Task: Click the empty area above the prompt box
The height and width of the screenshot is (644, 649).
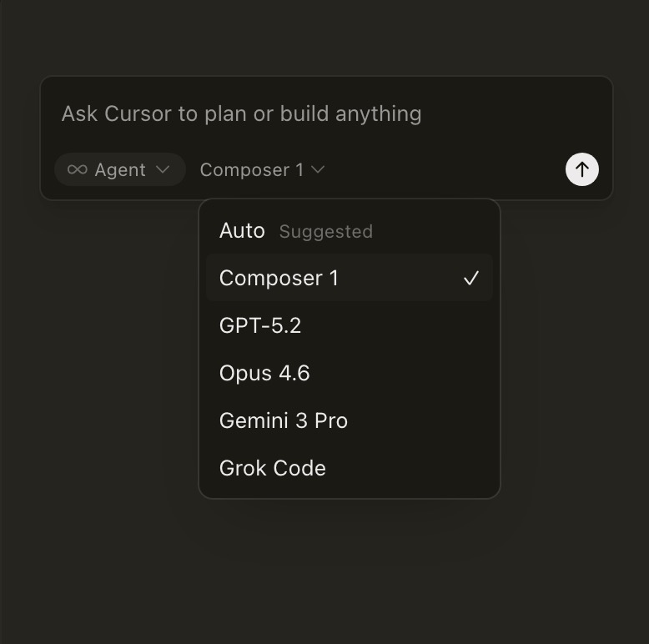Action: (x=325, y=38)
